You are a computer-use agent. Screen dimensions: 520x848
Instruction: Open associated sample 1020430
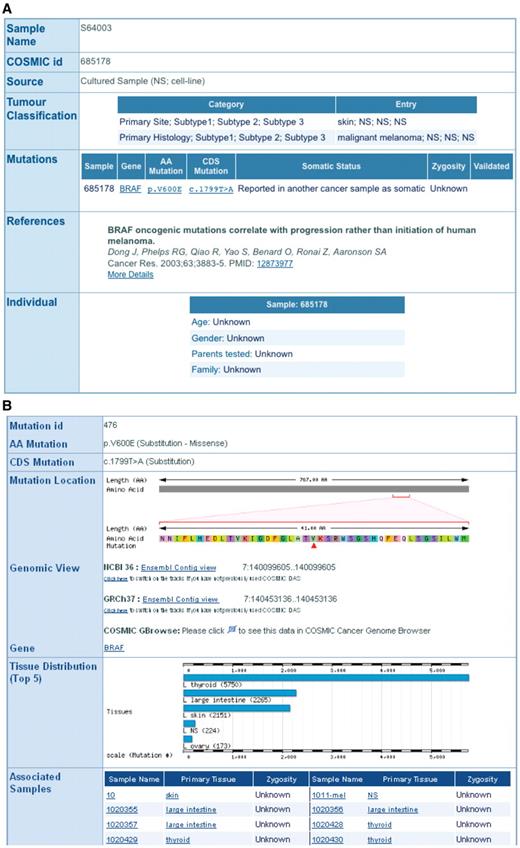tap(327, 840)
